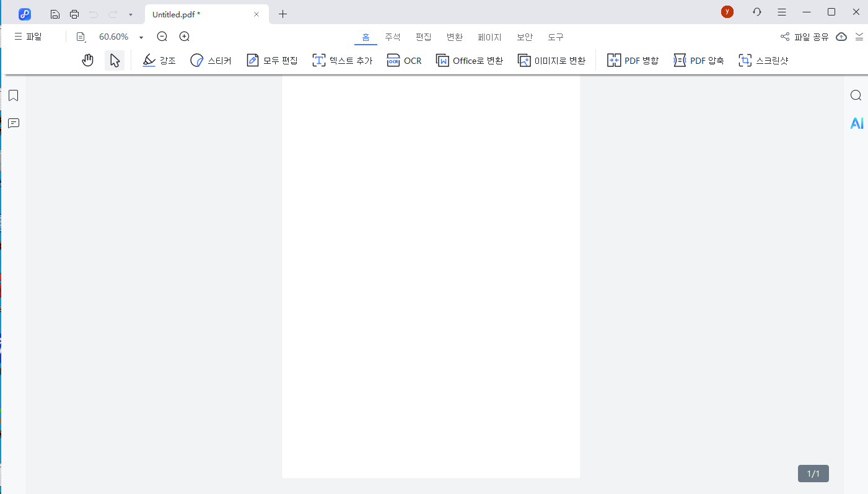Image resolution: width=868 pixels, height=494 pixels.
Task: Open the 스티커 sticker tool
Action: click(x=211, y=60)
